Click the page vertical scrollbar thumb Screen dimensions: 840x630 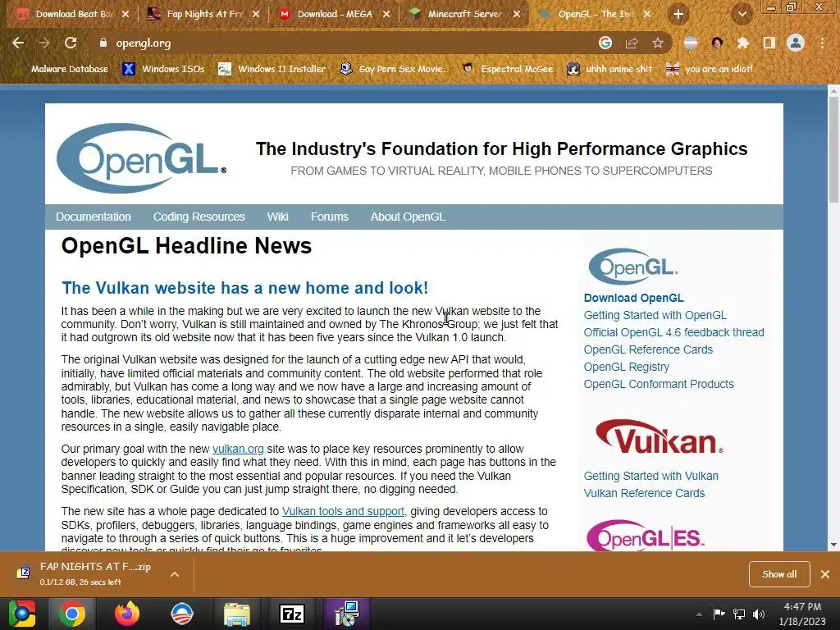(833, 150)
